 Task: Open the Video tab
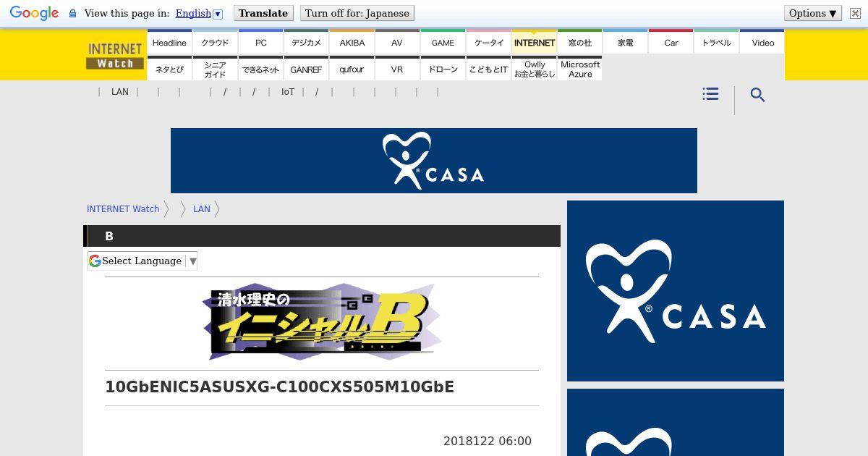pyautogui.click(x=762, y=43)
